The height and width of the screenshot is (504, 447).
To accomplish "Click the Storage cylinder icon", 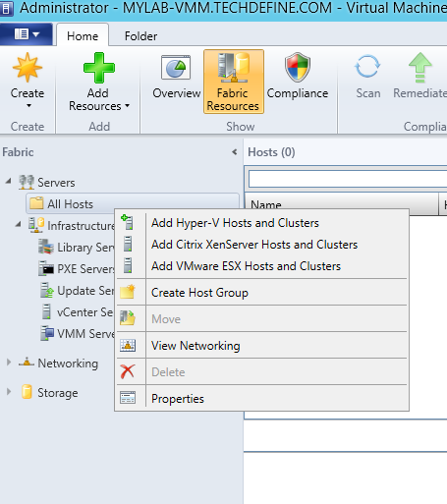I will [x=27, y=392].
